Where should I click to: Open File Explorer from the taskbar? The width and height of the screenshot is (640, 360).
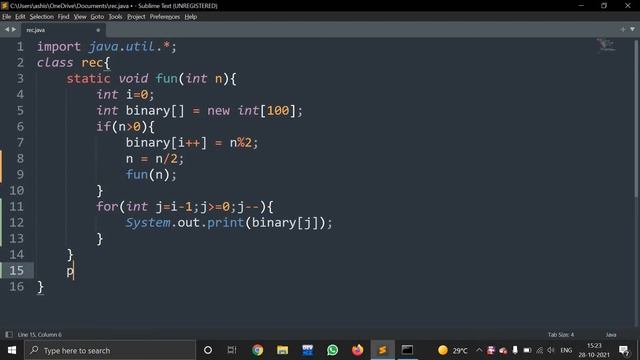[x=282, y=350]
